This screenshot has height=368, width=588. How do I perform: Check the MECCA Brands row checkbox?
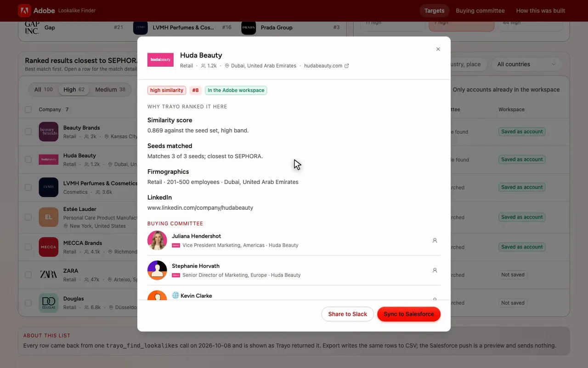28,247
